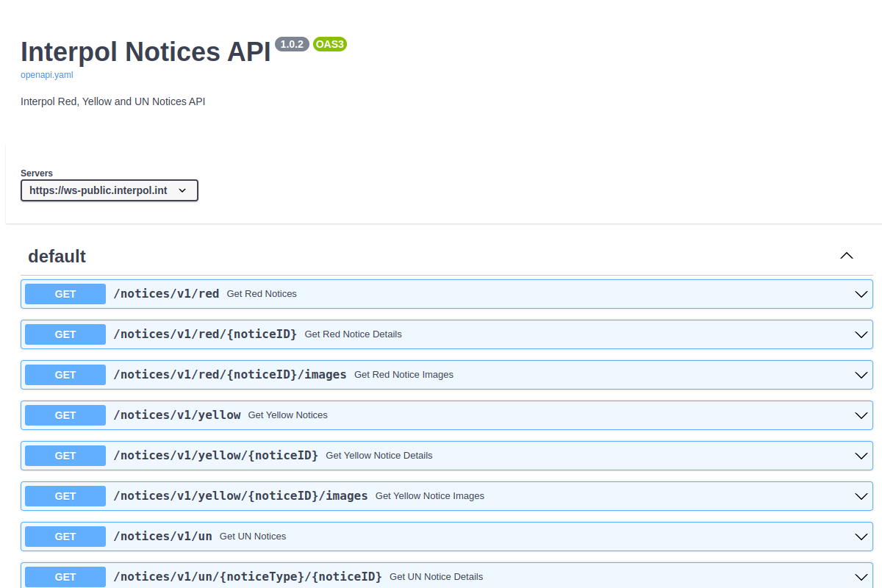Click the GET badge for /notices/v1/un
This screenshot has height=588, width=882.
pos(65,537)
